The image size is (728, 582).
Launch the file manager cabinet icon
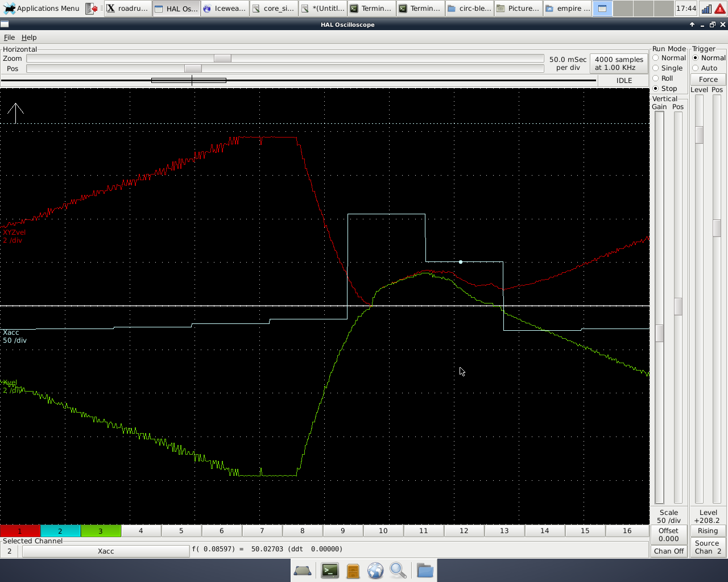(x=353, y=570)
